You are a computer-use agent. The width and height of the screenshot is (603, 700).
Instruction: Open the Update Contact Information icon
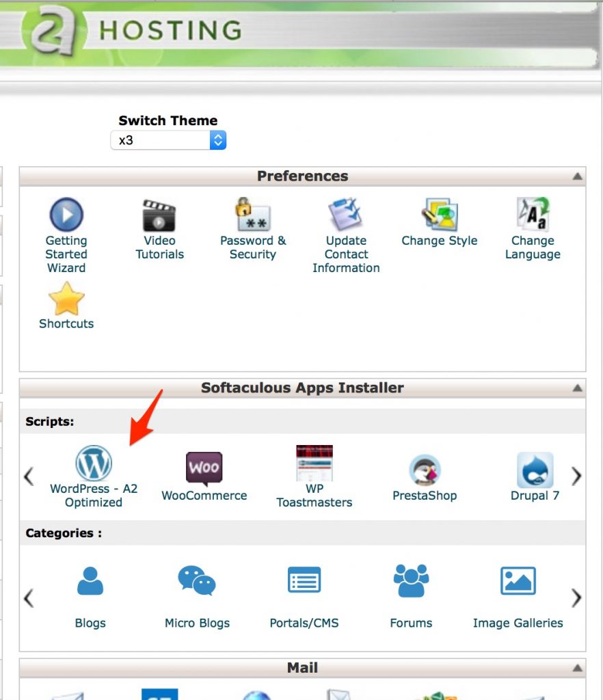345,215
